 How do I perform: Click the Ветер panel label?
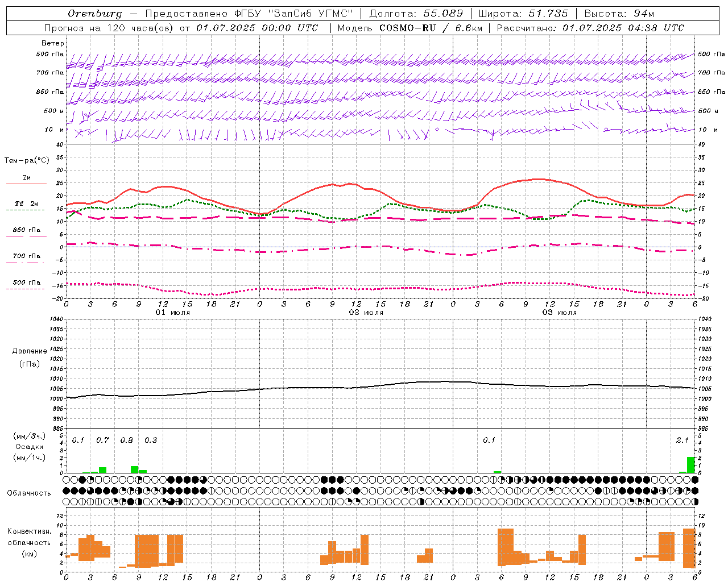tap(53, 43)
